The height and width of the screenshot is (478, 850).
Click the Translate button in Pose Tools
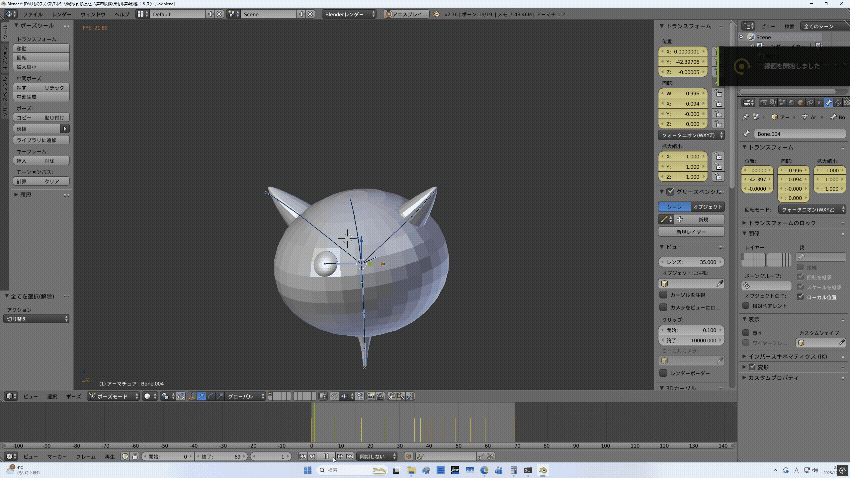(41, 48)
